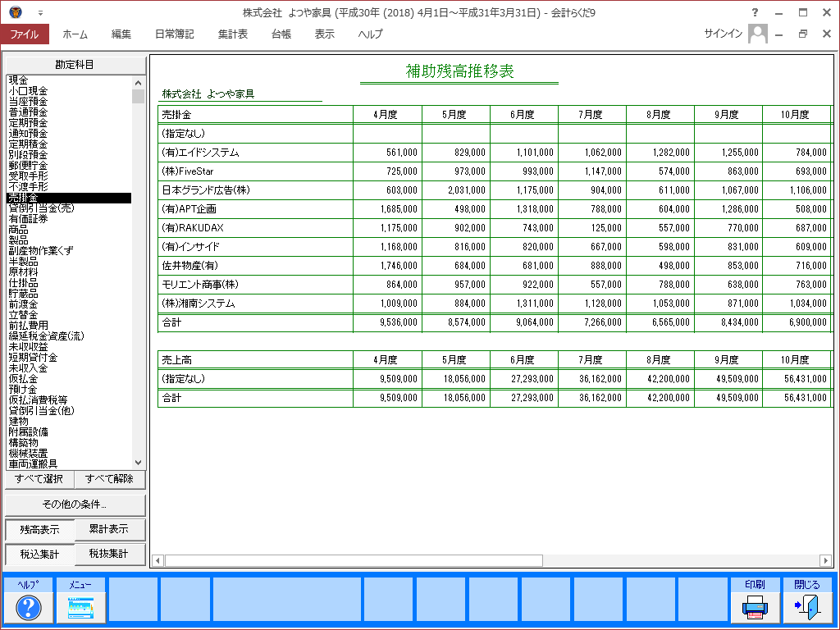Click the 閉じる door icon
Screen dimensions: 840x630
807,607
